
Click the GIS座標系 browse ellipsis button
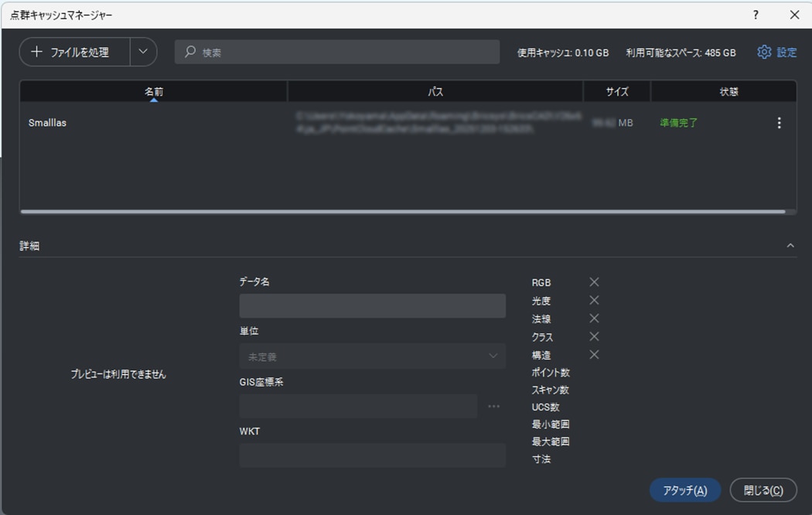click(x=493, y=406)
